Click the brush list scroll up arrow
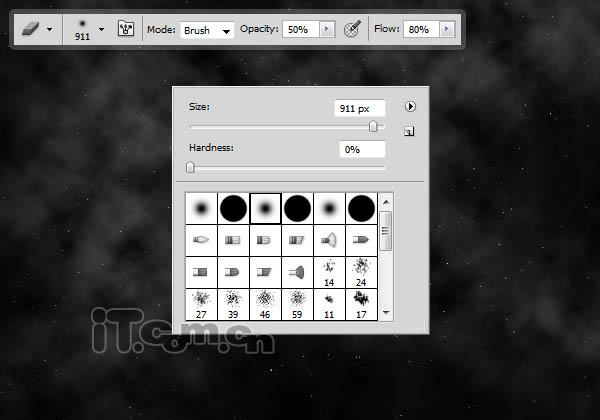 [386, 202]
